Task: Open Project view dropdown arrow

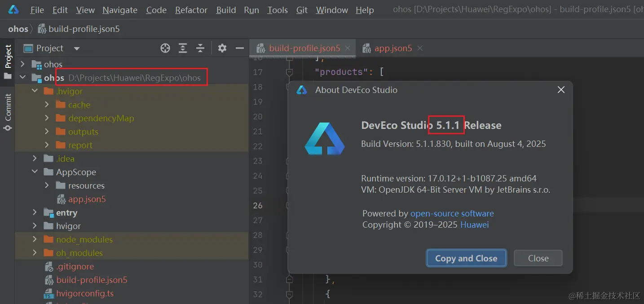Action: pos(77,48)
